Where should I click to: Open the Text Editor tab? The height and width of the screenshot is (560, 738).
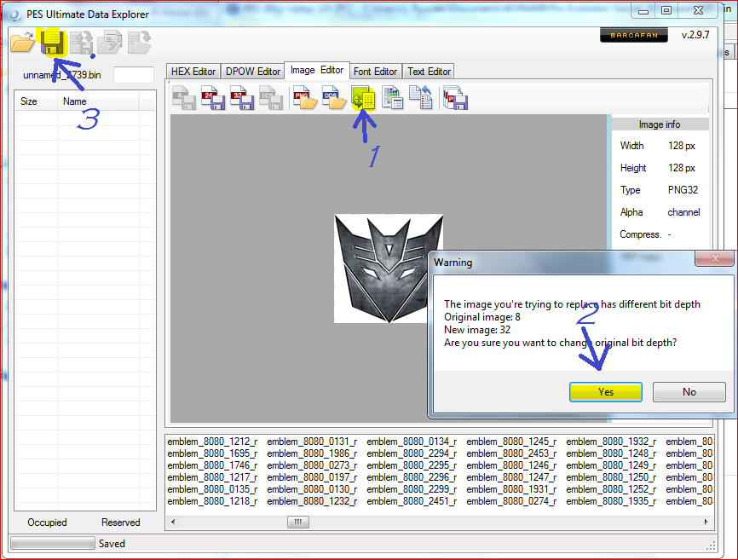[x=429, y=72]
